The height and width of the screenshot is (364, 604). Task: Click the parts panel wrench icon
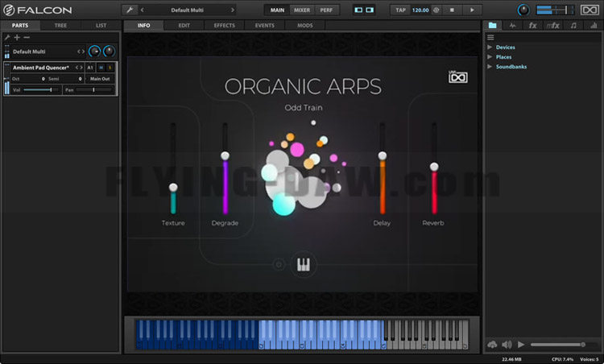coord(7,37)
